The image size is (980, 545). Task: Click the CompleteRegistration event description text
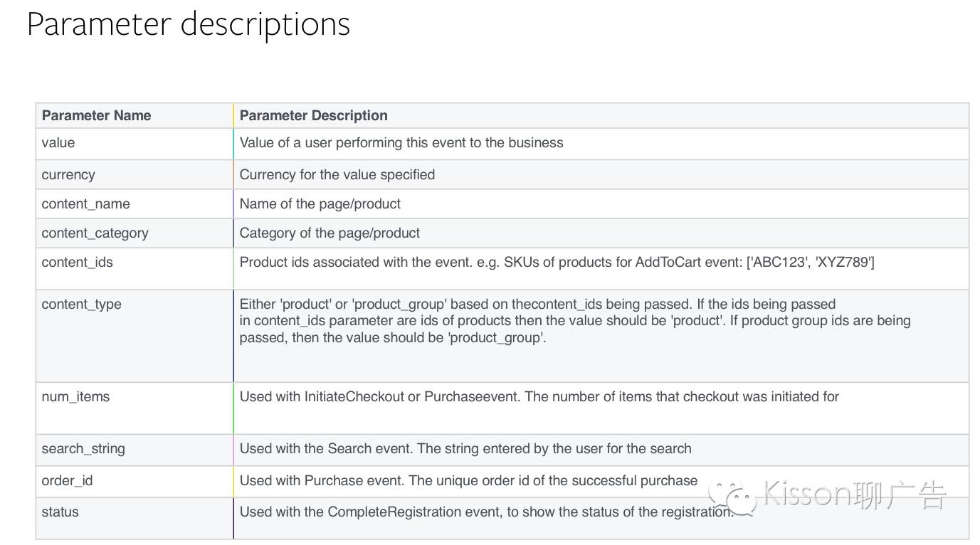[x=486, y=512]
